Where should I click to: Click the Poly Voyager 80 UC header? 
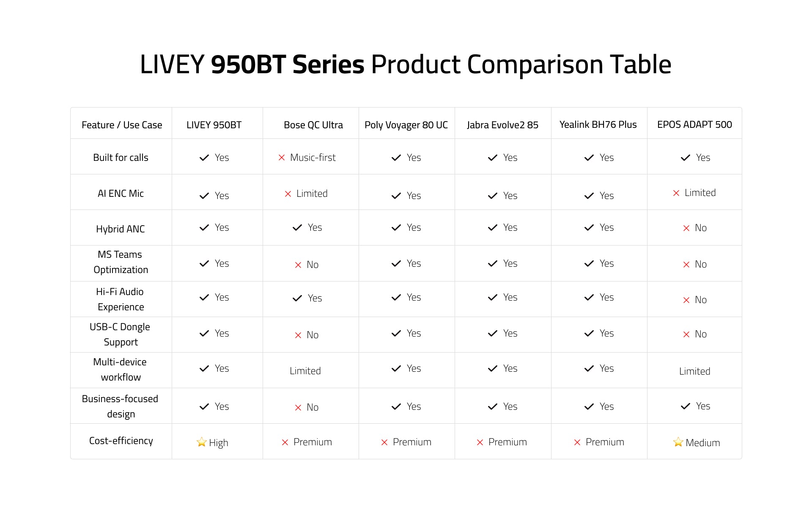coord(406,125)
